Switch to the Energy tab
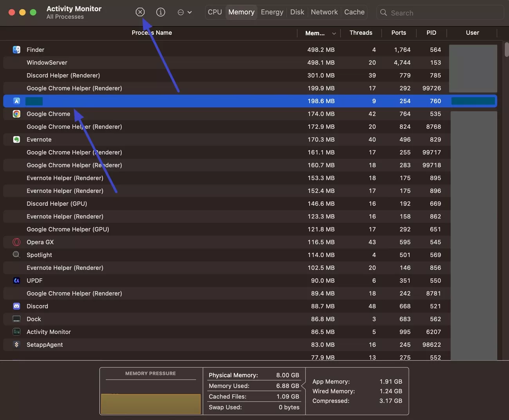This screenshot has height=420, width=509. pyautogui.click(x=272, y=12)
